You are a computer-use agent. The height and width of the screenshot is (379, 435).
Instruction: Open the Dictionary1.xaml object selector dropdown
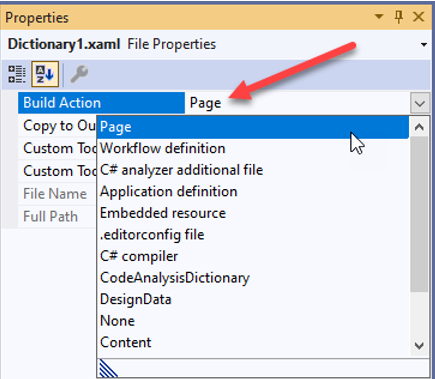(x=424, y=44)
